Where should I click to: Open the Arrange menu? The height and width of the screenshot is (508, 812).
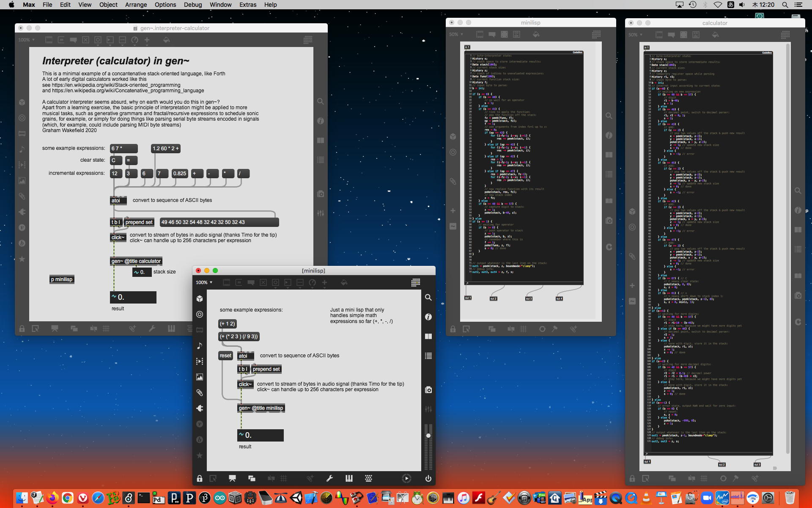[136, 5]
